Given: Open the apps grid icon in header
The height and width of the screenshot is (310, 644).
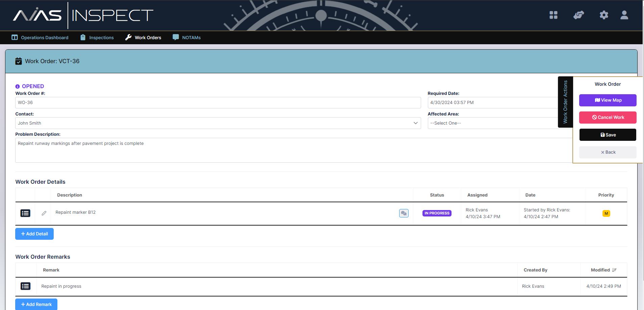Looking at the screenshot, I should coord(553,15).
